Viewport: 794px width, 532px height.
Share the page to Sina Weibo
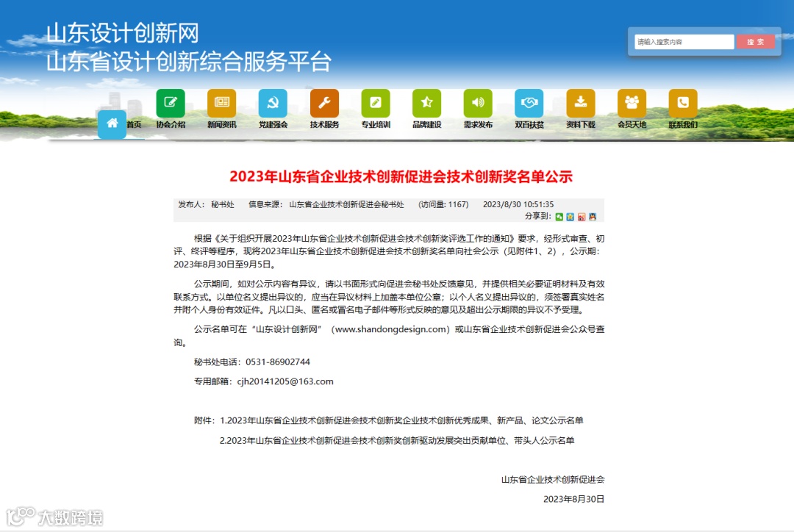tap(582, 218)
